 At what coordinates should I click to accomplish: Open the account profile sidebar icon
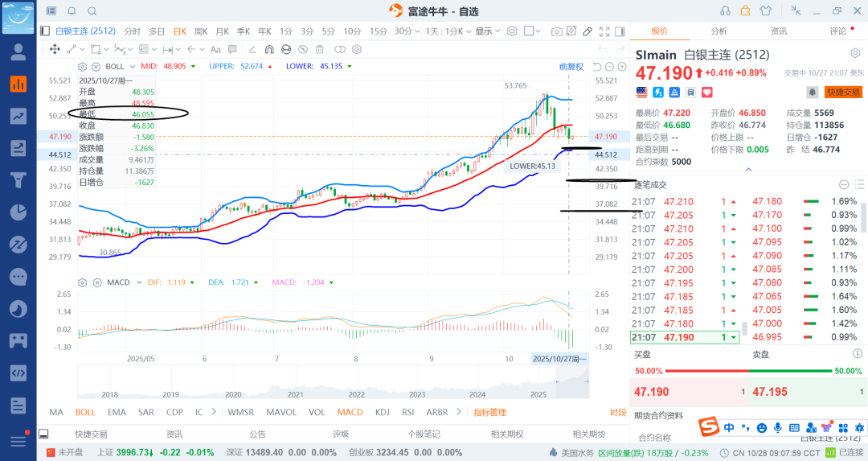[x=18, y=51]
